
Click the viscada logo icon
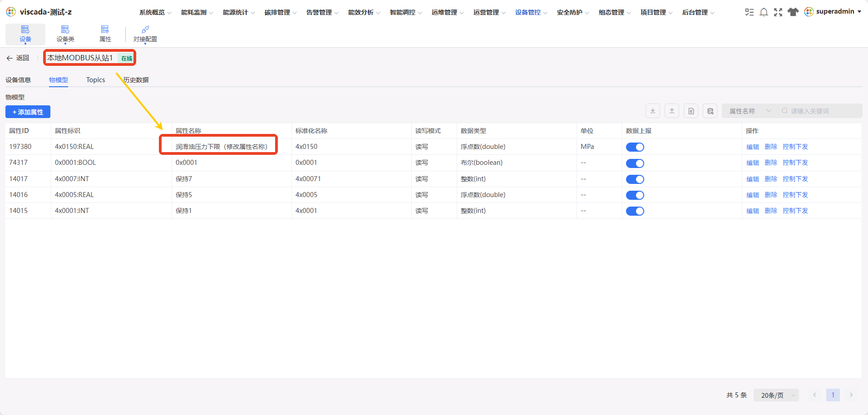pos(11,12)
